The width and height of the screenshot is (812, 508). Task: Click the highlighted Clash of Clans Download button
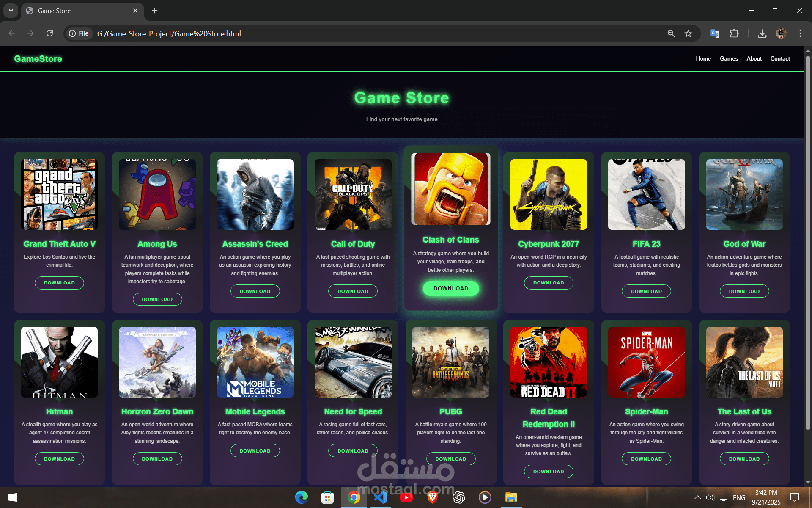(451, 288)
